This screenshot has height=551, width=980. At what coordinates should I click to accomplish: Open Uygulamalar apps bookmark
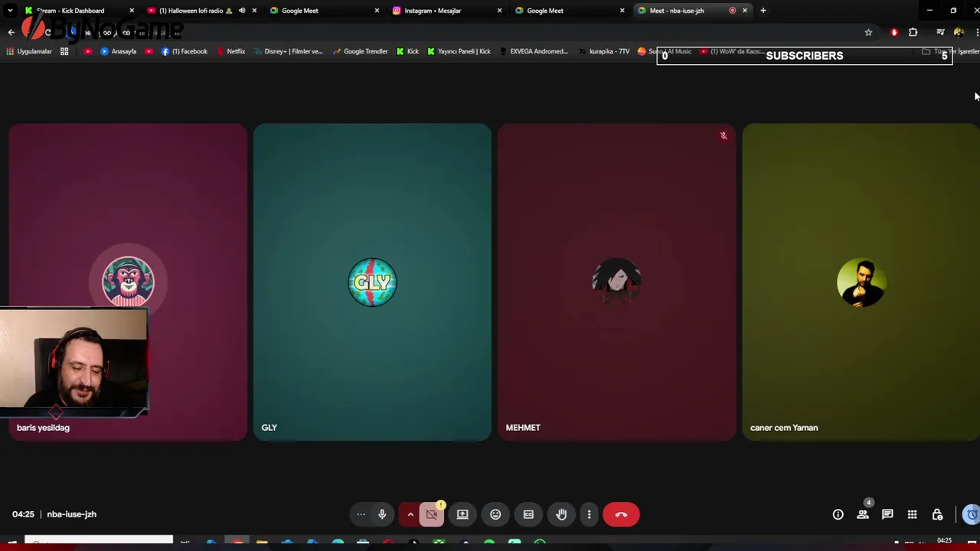(x=29, y=51)
